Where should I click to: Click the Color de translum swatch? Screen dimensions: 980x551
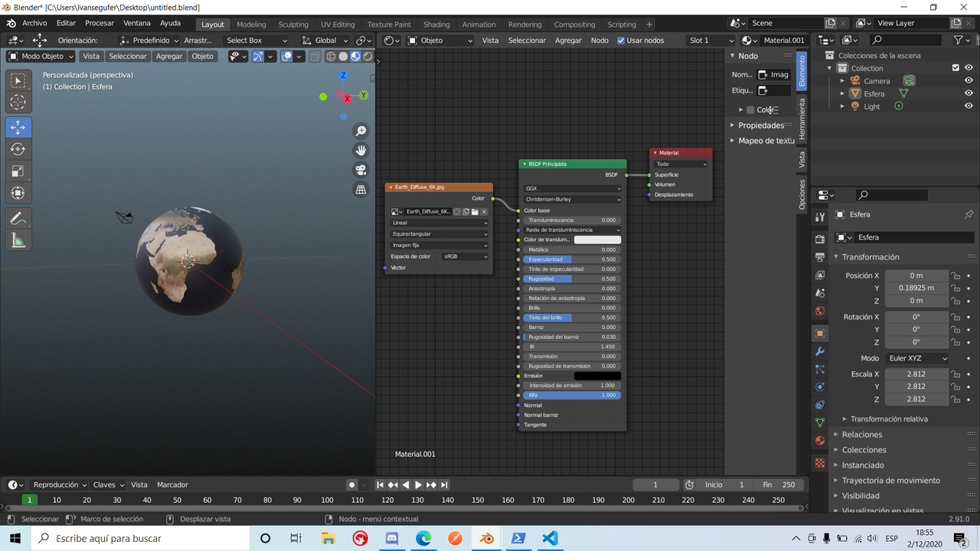(597, 239)
